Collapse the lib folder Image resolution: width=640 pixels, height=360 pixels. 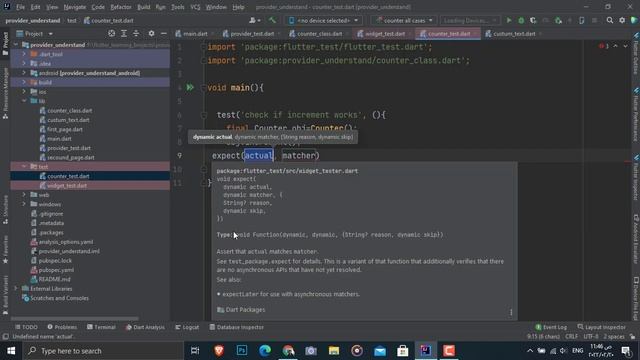point(24,101)
